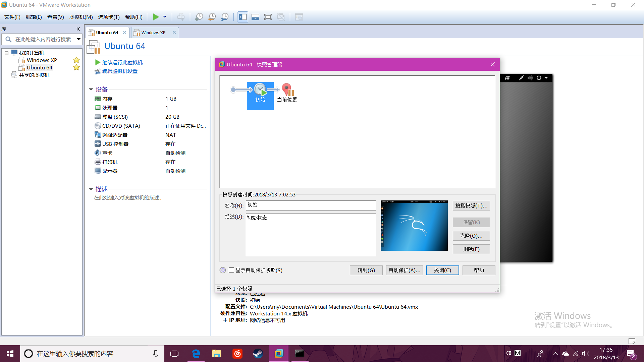Open the 选项卡(T) menu

[x=109, y=17]
